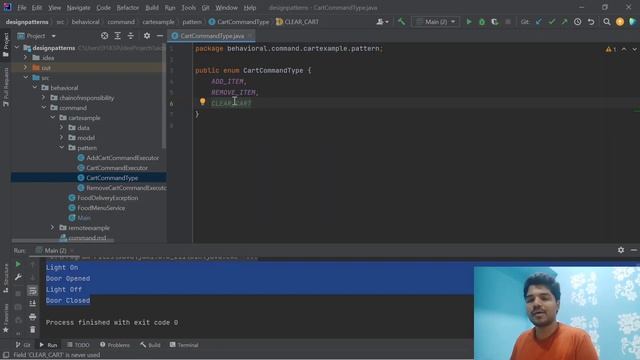Collapse the designpatterns root folder
Screen dimensions: 640x360
pos(17,48)
